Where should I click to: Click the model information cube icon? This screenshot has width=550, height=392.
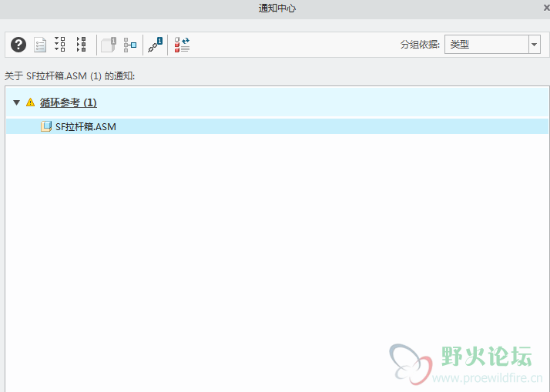click(x=109, y=45)
